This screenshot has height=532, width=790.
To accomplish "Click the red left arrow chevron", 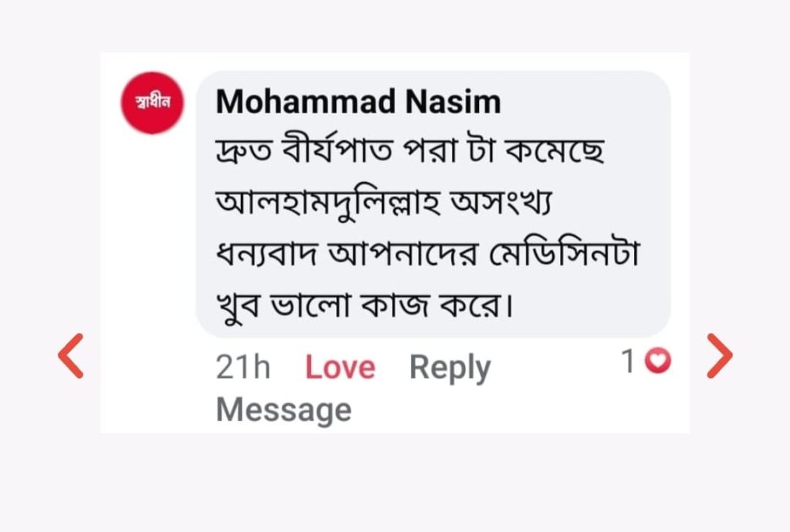I will point(71,355).
